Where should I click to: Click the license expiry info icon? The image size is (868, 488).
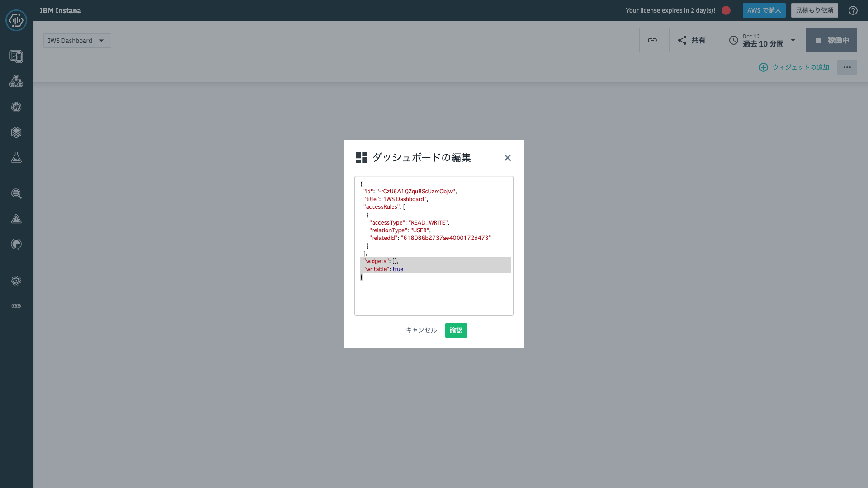(726, 10)
